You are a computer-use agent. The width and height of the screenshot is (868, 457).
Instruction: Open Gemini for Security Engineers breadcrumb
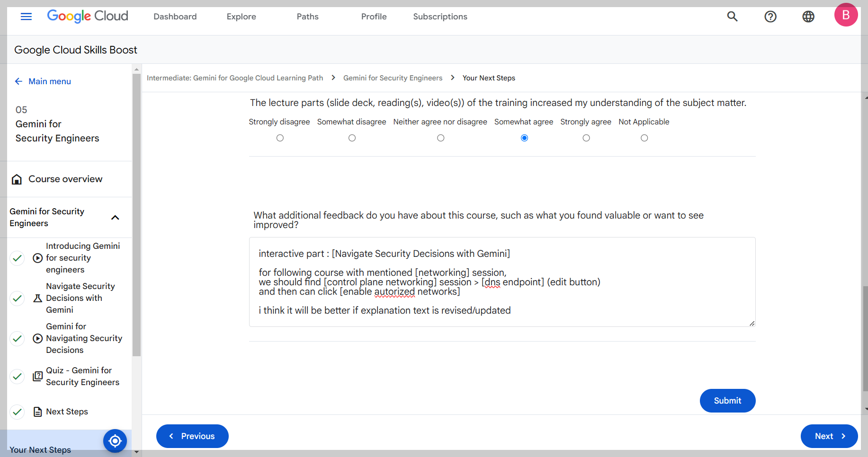point(393,78)
